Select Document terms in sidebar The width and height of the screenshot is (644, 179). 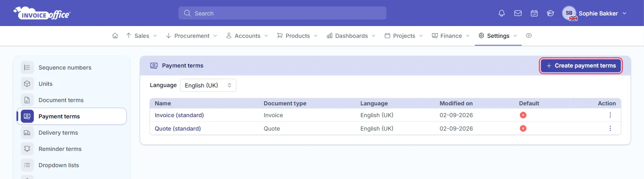(x=72, y=100)
